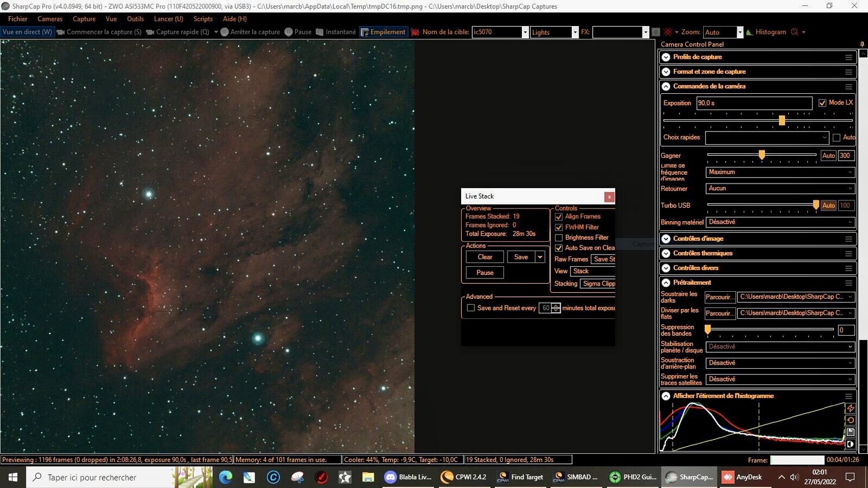This screenshot has height=488, width=868.
Task: Open the Retourner Aucun dropdown
Action: [781, 188]
